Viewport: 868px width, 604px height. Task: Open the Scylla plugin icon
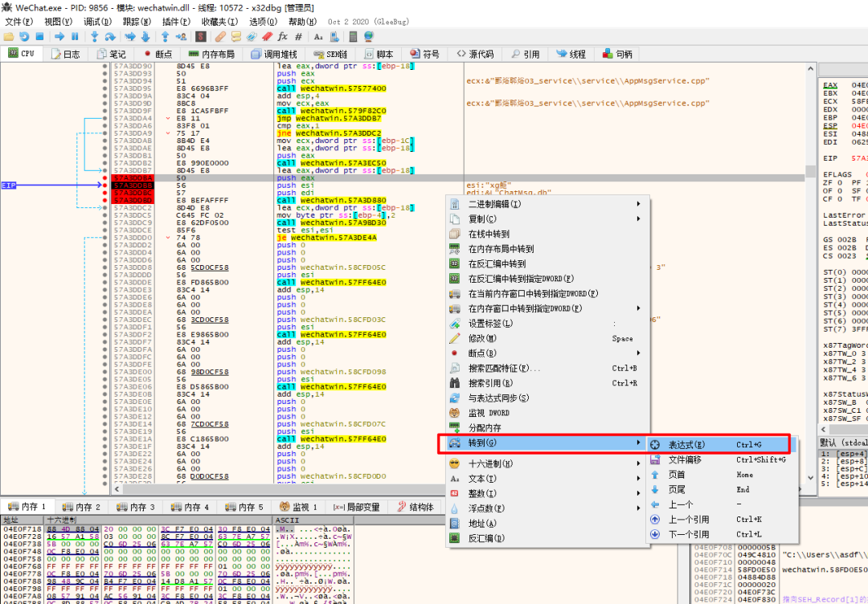201,36
